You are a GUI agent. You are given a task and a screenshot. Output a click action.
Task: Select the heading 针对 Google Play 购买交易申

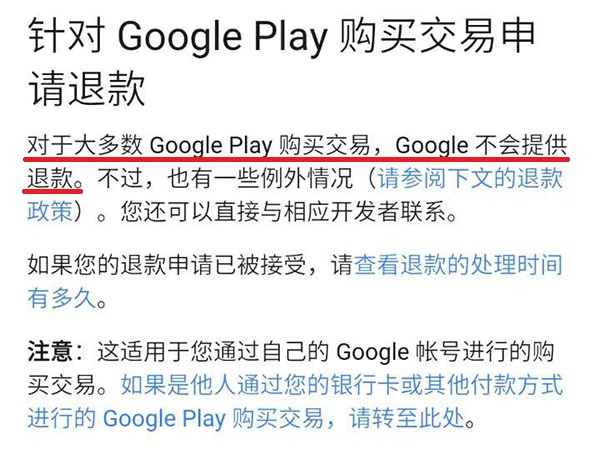coord(281,37)
